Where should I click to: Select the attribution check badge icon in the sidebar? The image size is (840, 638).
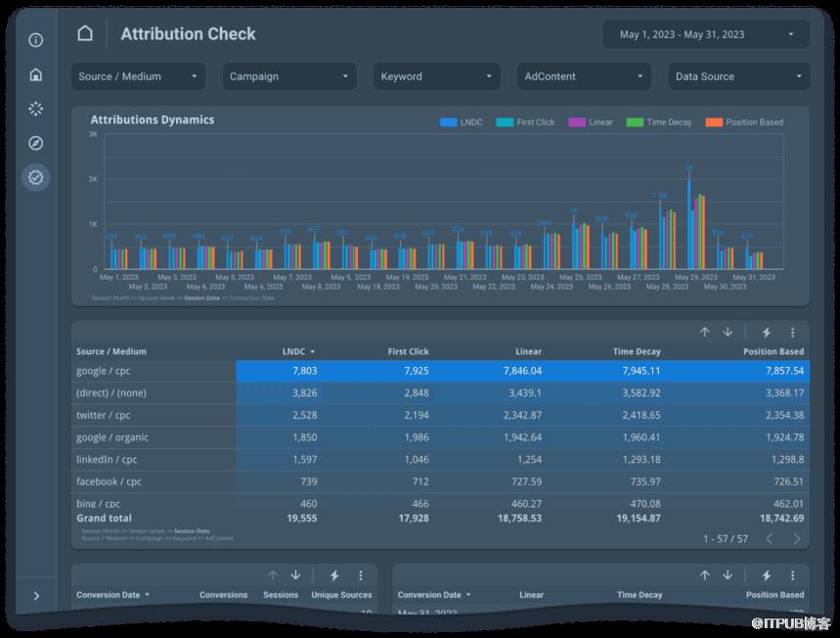click(36, 177)
